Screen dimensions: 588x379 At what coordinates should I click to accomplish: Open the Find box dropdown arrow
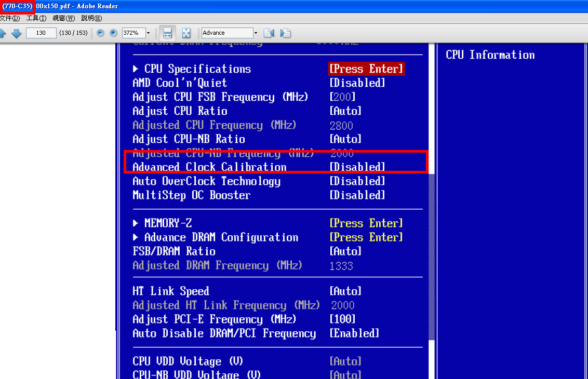pyautogui.click(x=256, y=33)
